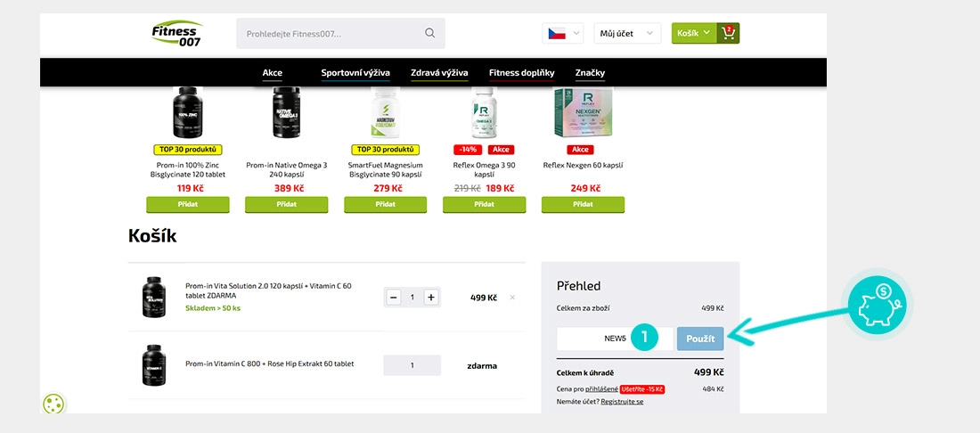This screenshot has width=980, height=433.
Task: Add Prom-in Native Omega 3 via Přidat
Action: 286,204
